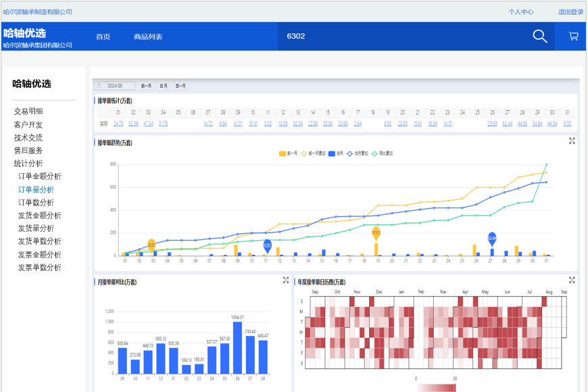Select 发货单数分析 in the sidebar

40,241
